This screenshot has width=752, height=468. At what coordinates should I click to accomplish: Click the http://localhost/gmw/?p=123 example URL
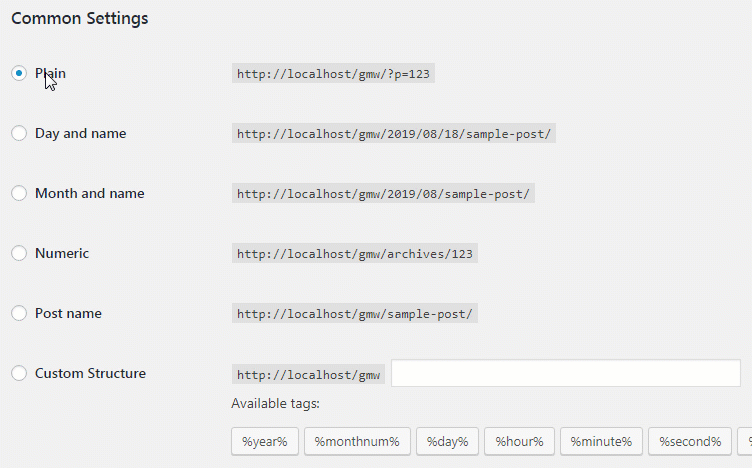[x=333, y=73]
